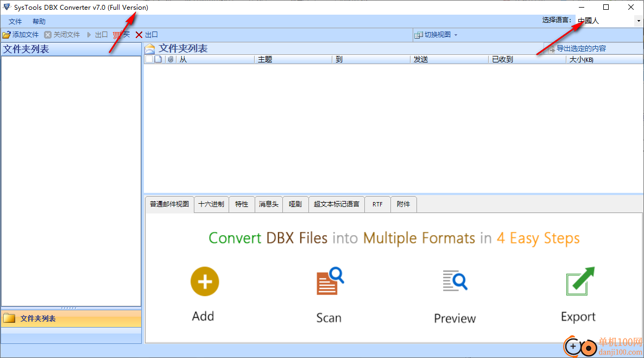Screen dimensions: 644x358
Task: Click the greyed 关闭文件 toolbar item
Action: tap(62, 35)
